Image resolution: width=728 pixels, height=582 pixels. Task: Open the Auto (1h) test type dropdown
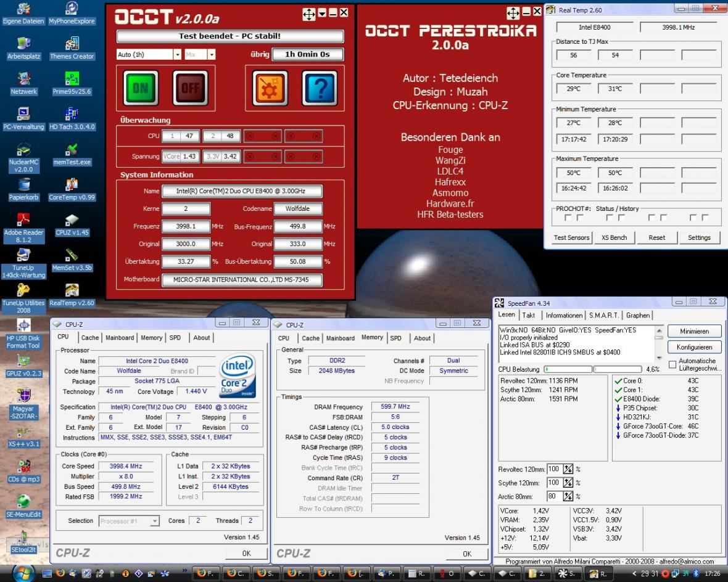click(177, 55)
